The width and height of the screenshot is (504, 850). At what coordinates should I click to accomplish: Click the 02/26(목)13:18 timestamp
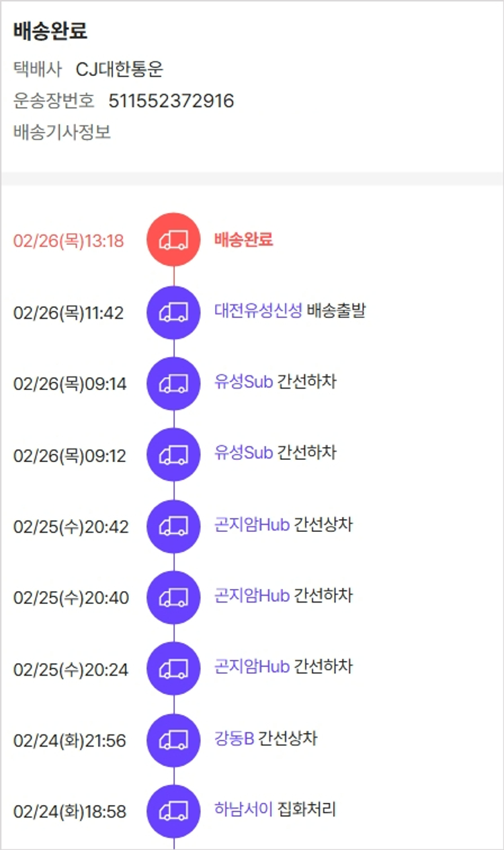[x=69, y=241]
